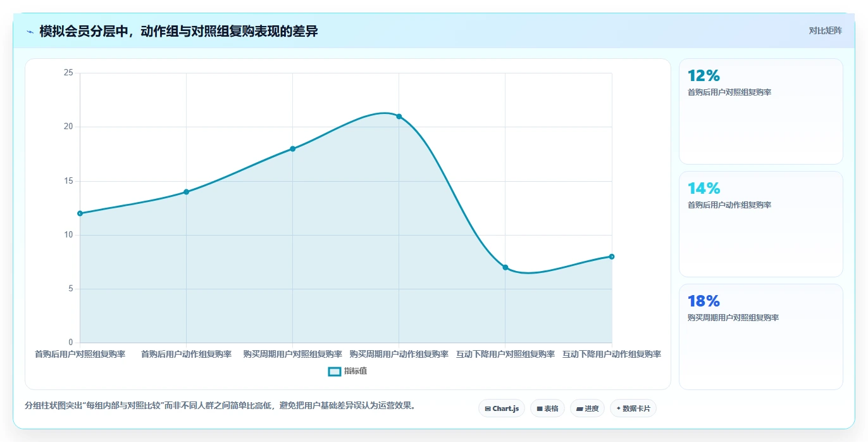868x442 pixels.
Task: Click x-axis label 互动下降用户动作组复购率
Action: [x=611, y=354]
